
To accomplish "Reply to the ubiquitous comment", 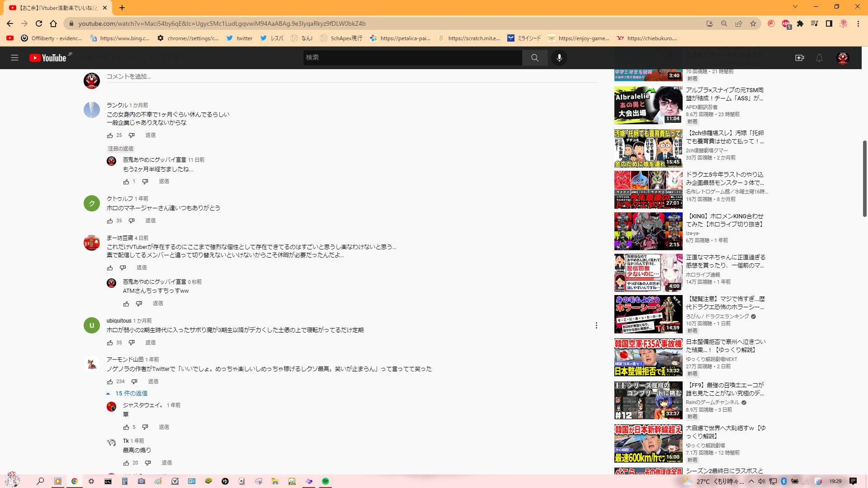I will pos(151,343).
